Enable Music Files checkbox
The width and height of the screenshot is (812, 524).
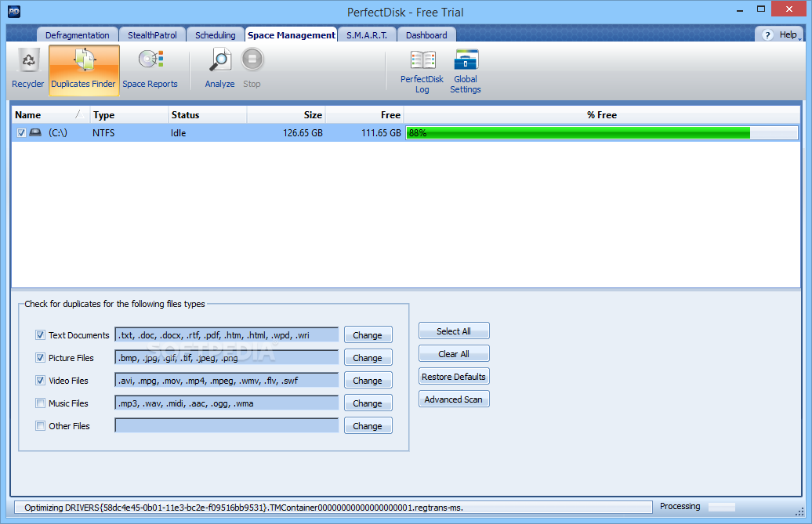pos(41,403)
